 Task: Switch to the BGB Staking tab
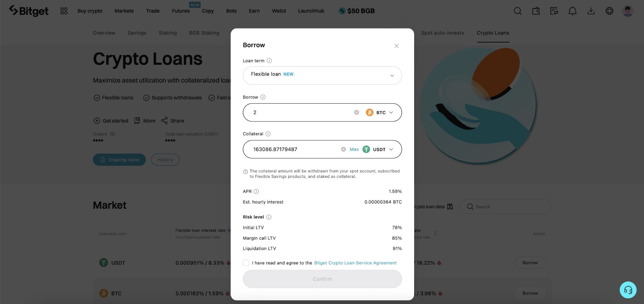(x=204, y=33)
